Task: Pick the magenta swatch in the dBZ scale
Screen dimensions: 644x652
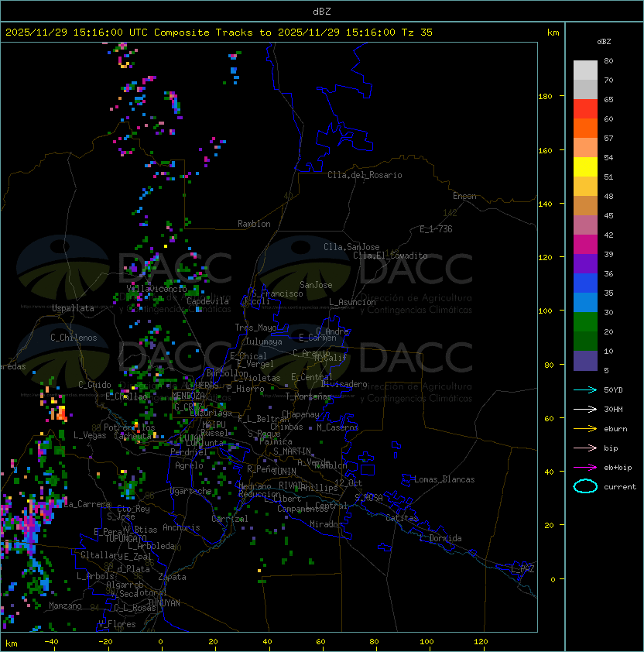Action: coord(585,244)
